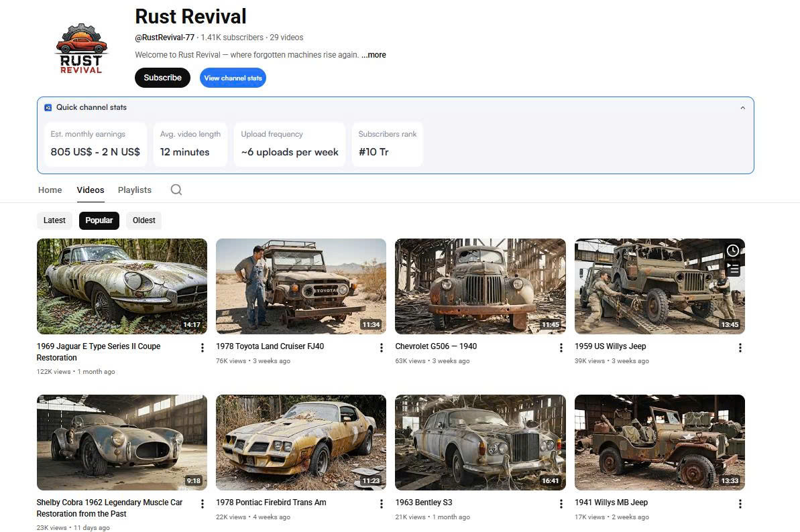Click the Subscribe button
The image size is (800, 532).
[162, 78]
